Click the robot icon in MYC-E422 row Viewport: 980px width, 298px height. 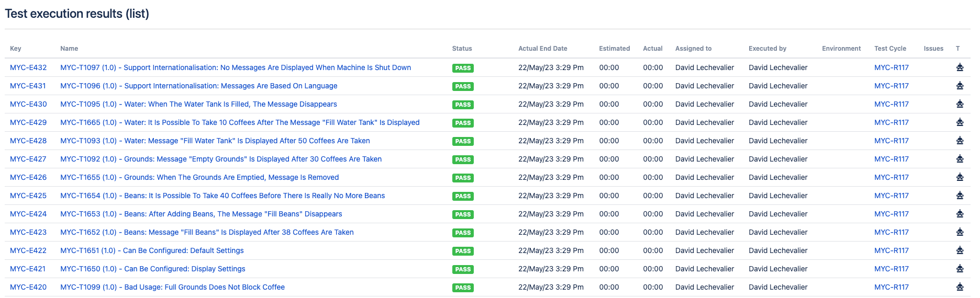click(960, 250)
